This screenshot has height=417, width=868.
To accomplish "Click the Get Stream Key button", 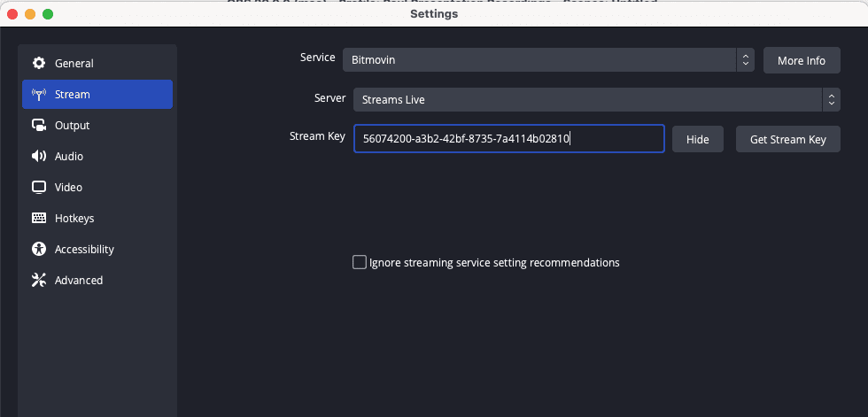I will click(x=787, y=139).
